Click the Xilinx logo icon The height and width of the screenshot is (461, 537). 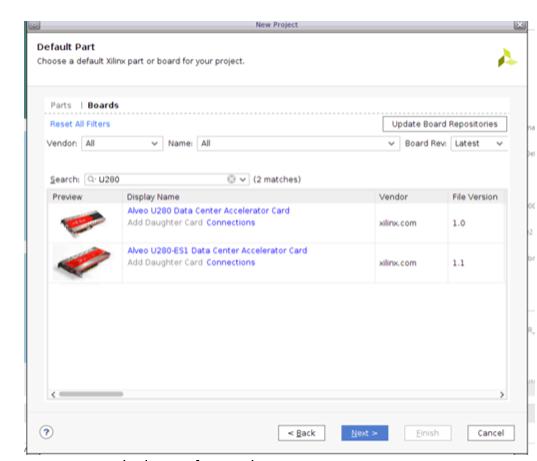507,58
